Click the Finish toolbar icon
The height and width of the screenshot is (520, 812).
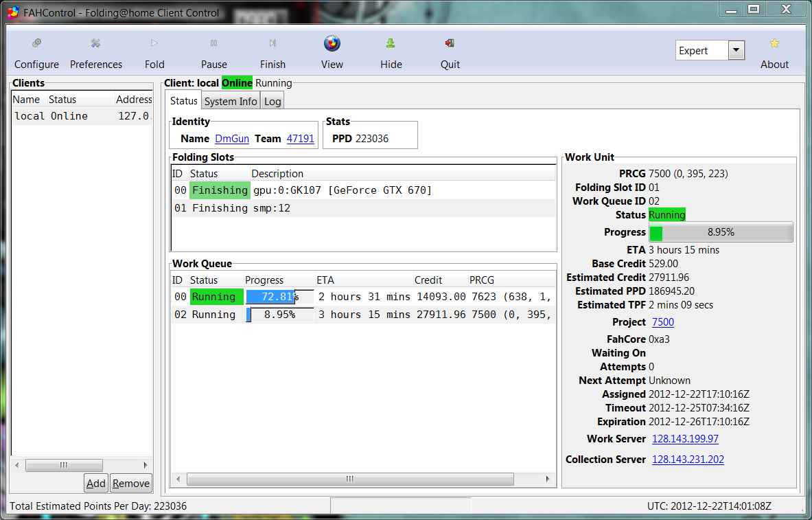point(272,44)
